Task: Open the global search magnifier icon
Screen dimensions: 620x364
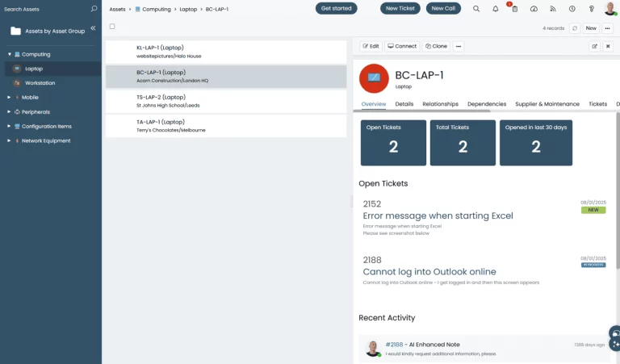Action: (x=476, y=9)
